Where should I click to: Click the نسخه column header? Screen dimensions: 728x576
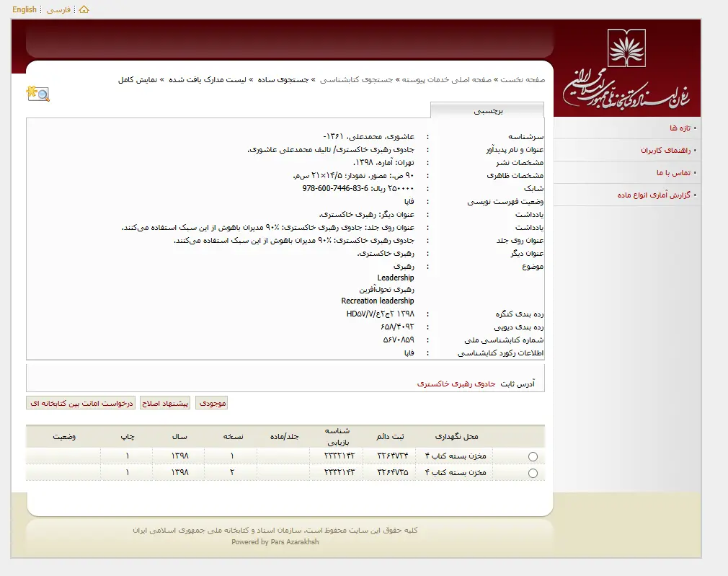233,436
